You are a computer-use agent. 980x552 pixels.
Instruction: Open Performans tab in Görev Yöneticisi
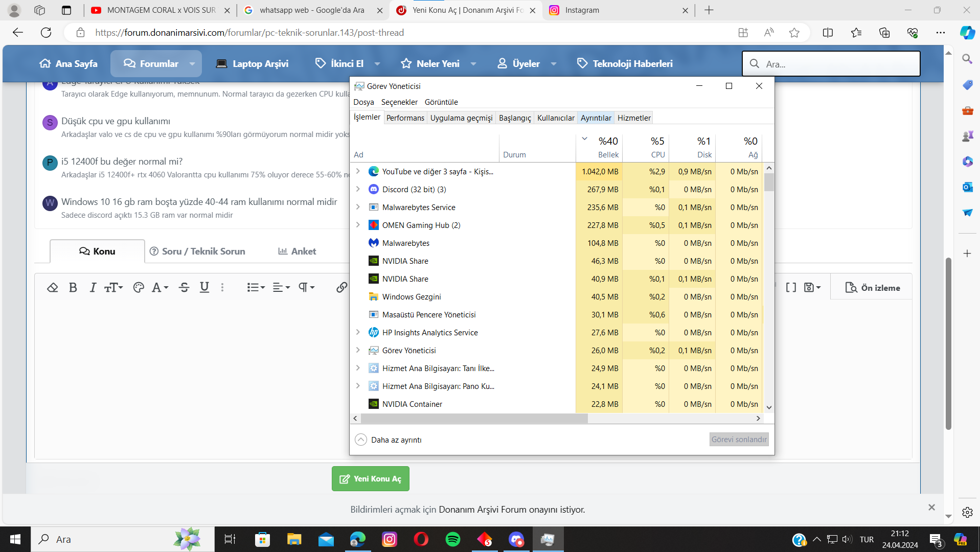click(x=405, y=118)
